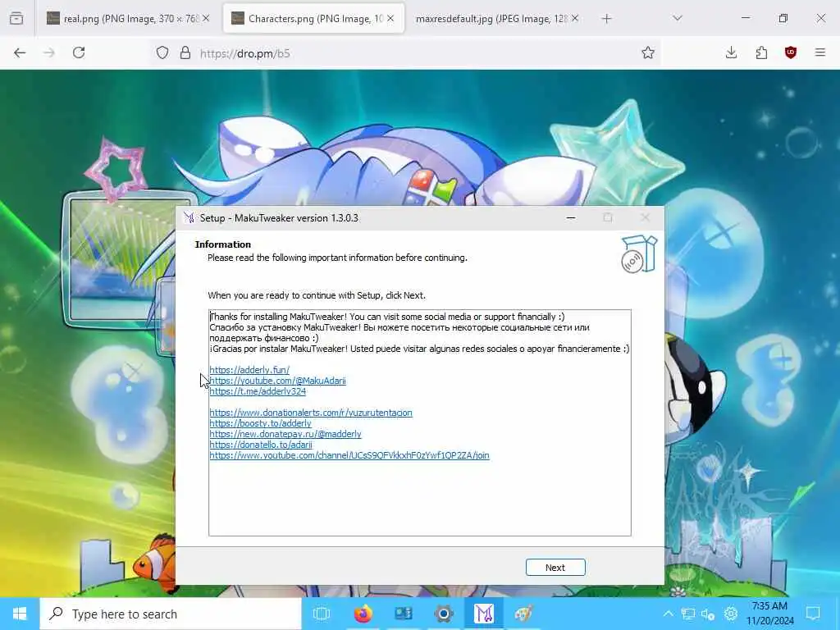Open the Firefox downloads panel
Viewport: 840px width, 630px height.
click(731, 52)
